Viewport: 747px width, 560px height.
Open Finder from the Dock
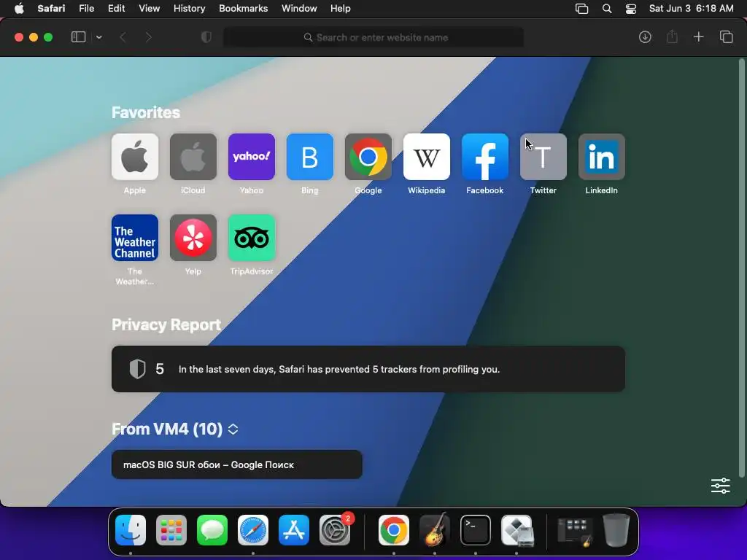point(131,530)
